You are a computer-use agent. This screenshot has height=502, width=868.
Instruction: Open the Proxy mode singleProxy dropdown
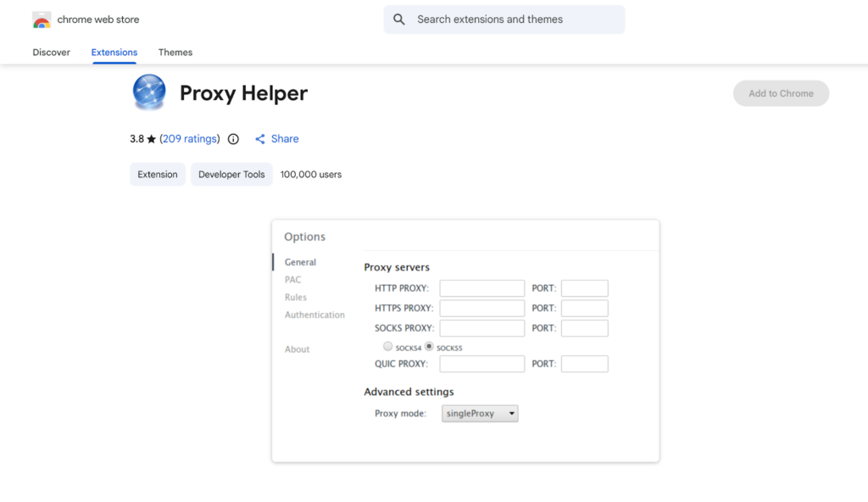point(480,414)
